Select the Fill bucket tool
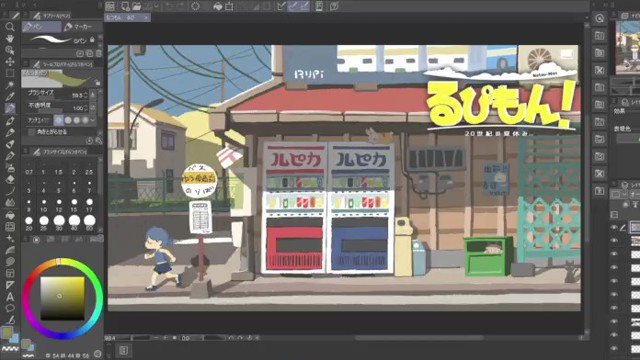This screenshot has height=360, width=640. 10,215
